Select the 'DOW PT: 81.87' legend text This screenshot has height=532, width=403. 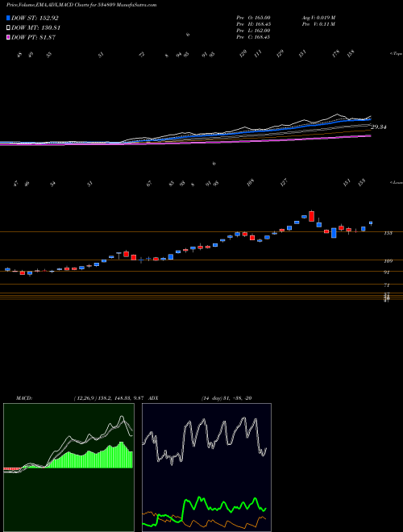(x=33, y=37)
